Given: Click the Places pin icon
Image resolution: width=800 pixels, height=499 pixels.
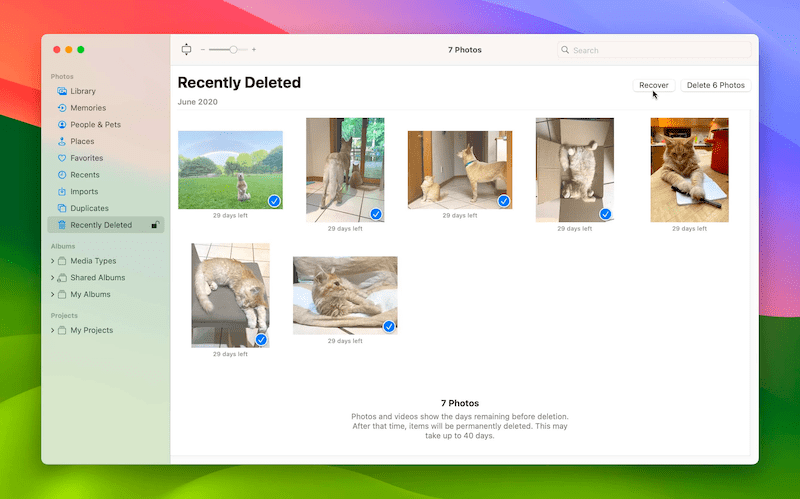Looking at the screenshot, I should point(62,141).
